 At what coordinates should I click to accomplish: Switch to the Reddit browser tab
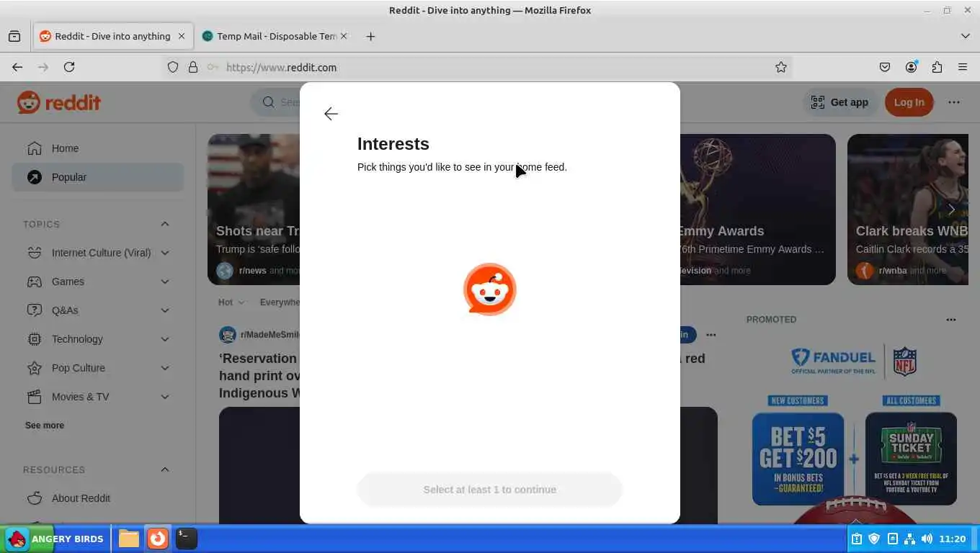coord(112,36)
